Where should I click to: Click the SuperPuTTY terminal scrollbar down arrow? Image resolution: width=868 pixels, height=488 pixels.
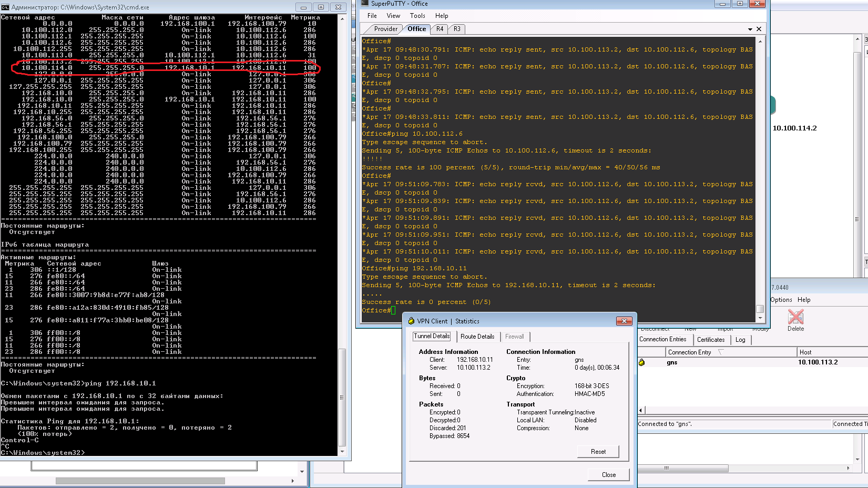(x=760, y=318)
